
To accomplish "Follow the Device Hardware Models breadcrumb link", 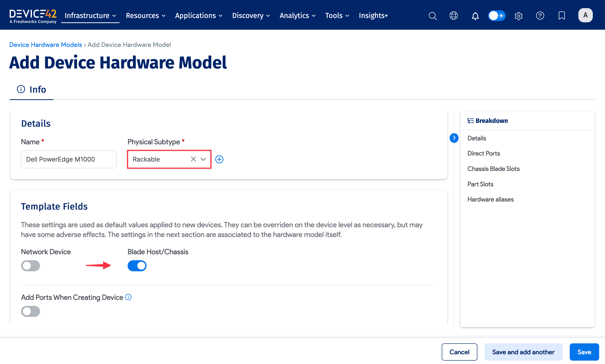I will pyautogui.click(x=45, y=44).
